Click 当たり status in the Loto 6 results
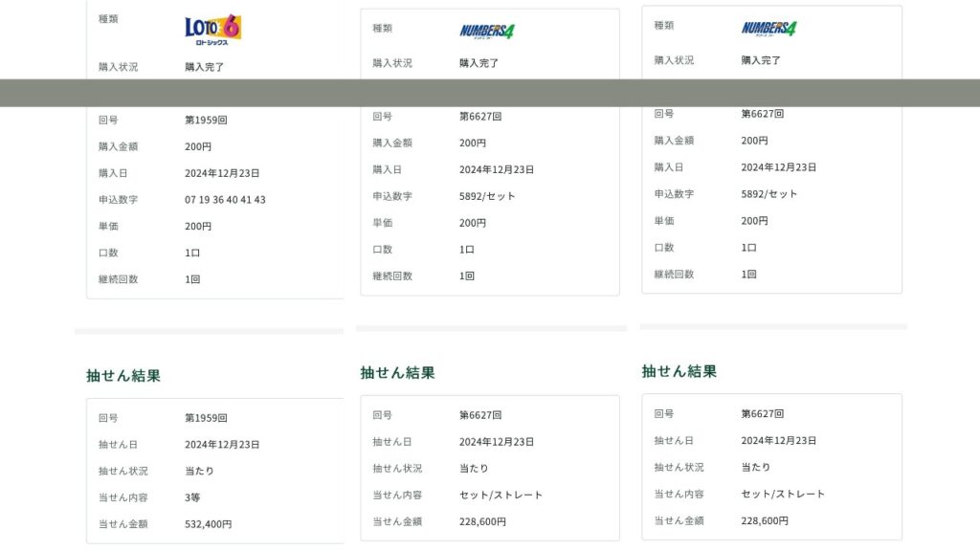 [199, 471]
